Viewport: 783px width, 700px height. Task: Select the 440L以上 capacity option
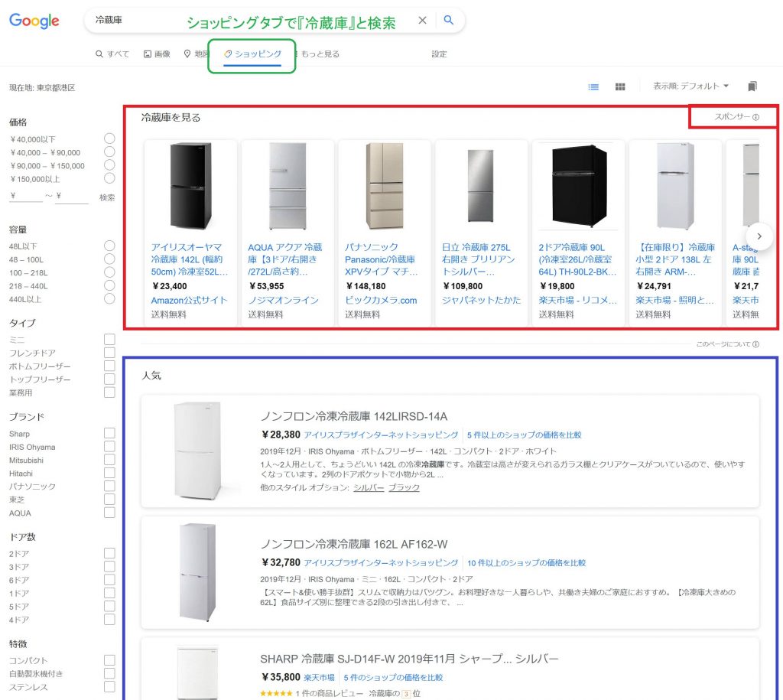pyautogui.click(x=109, y=299)
